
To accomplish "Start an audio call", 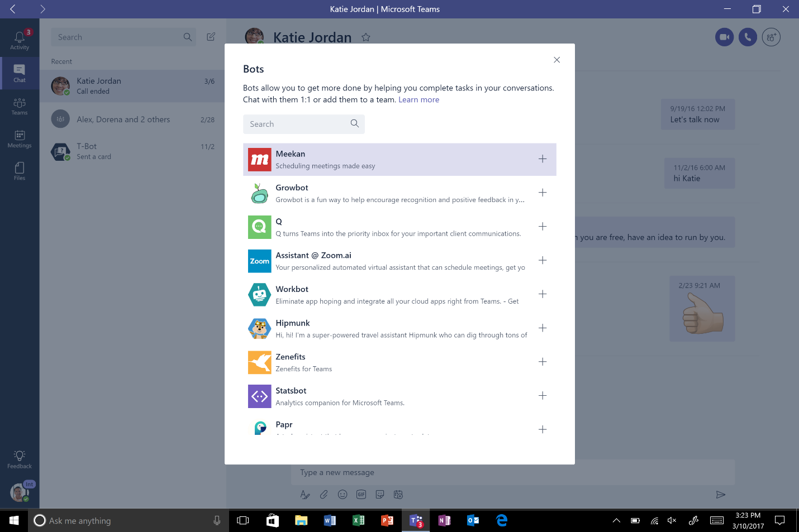I will click(x=748, y=37).
